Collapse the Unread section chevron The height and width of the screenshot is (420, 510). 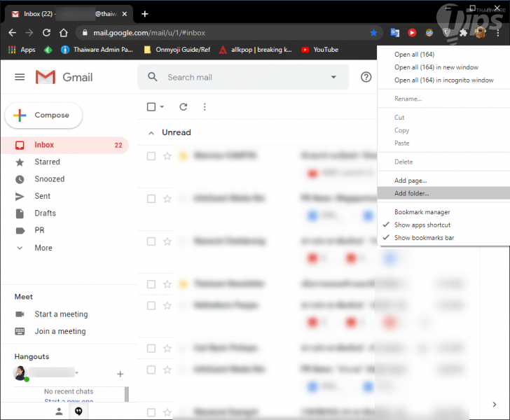[x=151, y=132]
